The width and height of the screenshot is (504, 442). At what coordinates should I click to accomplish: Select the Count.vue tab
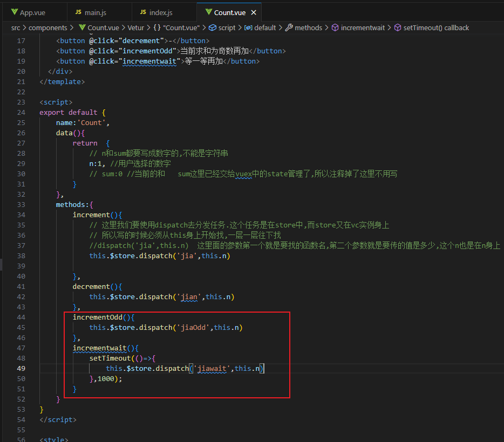point(229,12)
